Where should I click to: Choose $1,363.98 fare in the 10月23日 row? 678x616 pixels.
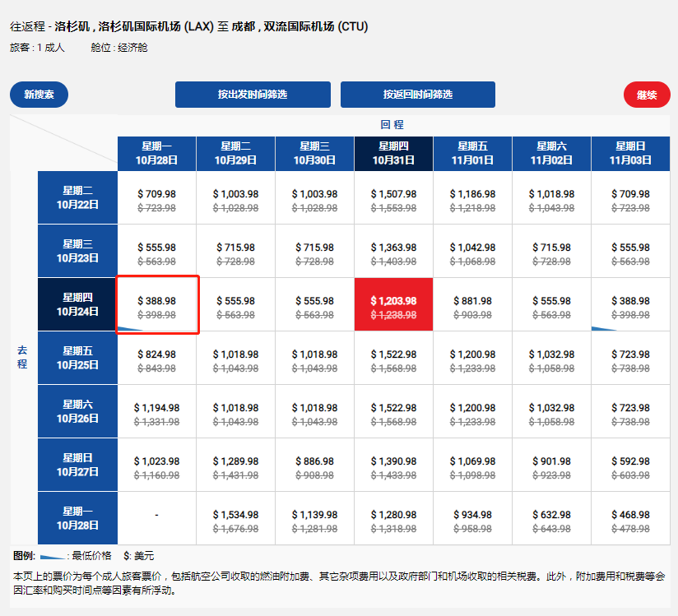coord(393,251)
